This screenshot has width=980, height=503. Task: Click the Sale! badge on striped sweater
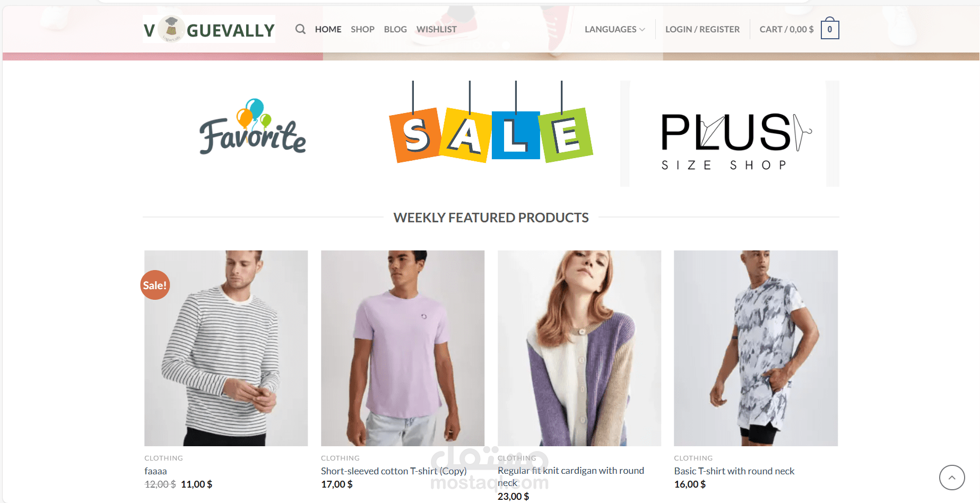point(155,285)
